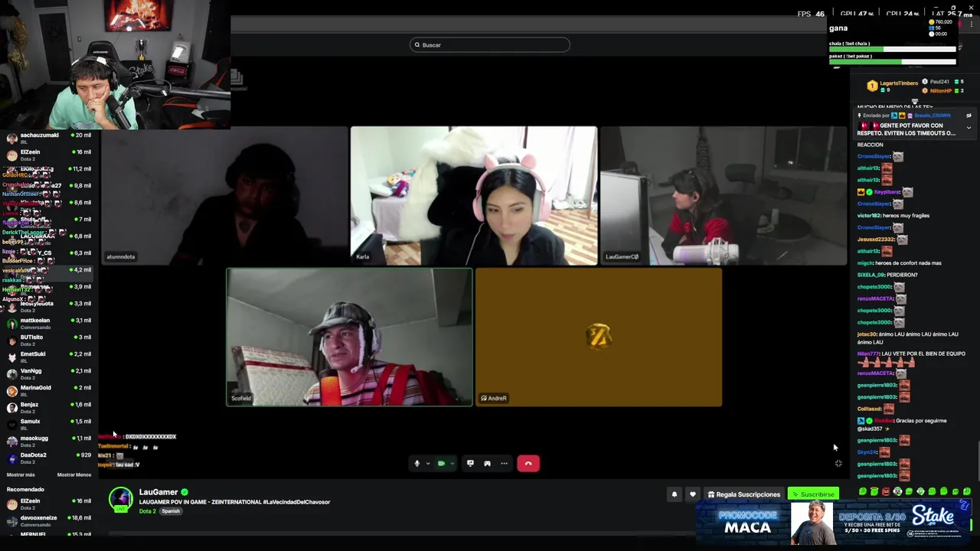
Task: Hang up with the red call button
Action: 528,463
